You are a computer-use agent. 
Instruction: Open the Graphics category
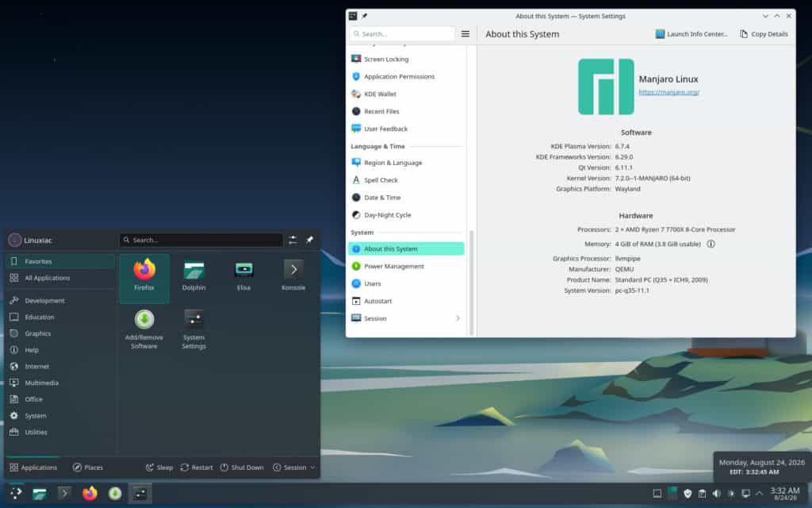click(60, 333)
